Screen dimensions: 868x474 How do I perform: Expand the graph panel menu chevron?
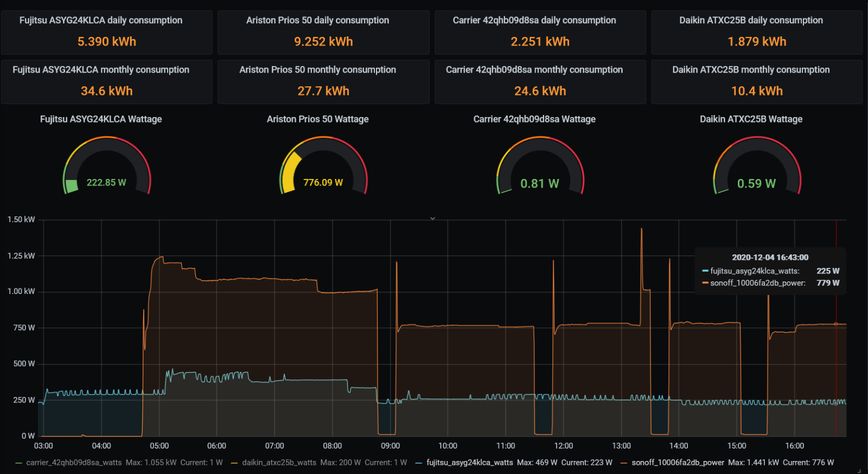(432, 219)
